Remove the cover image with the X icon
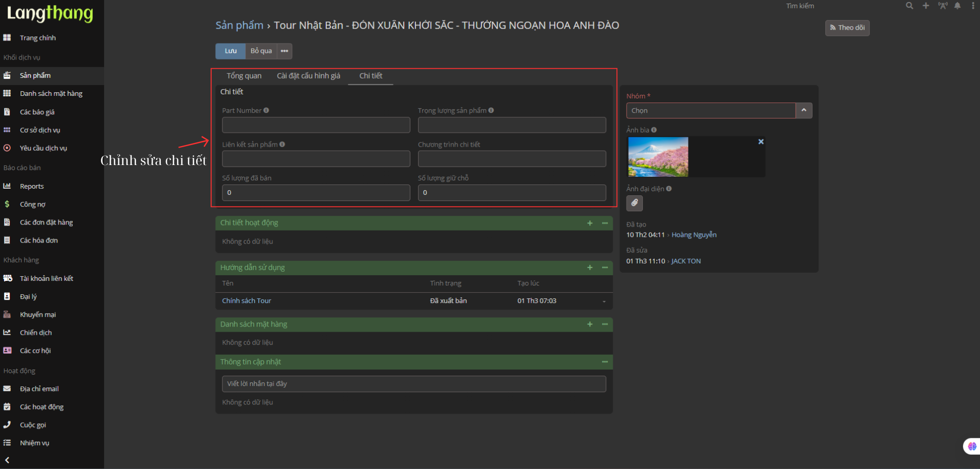 pos(761,141)
